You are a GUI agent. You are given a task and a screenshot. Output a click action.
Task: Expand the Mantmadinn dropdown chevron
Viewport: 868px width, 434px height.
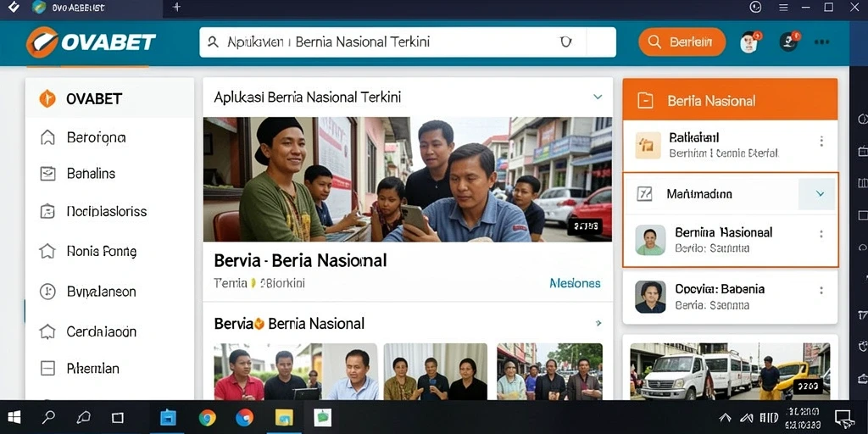(x=820, y=194)
